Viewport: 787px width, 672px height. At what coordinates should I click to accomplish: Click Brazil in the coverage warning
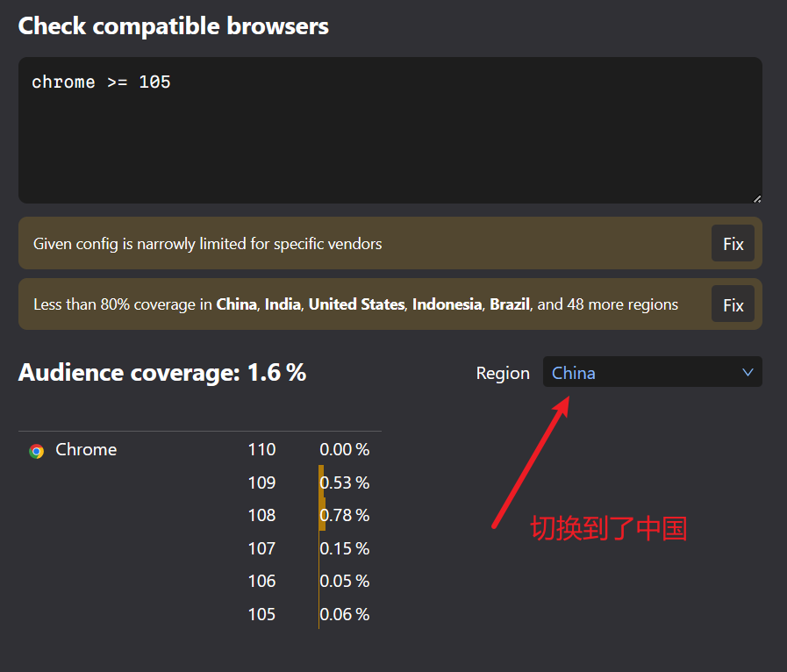pos(509,304)
